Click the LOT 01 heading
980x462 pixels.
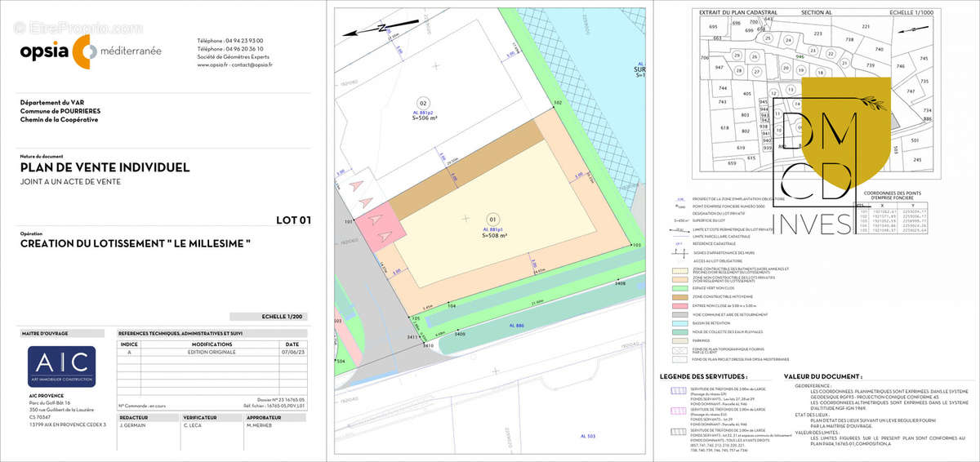293,220
